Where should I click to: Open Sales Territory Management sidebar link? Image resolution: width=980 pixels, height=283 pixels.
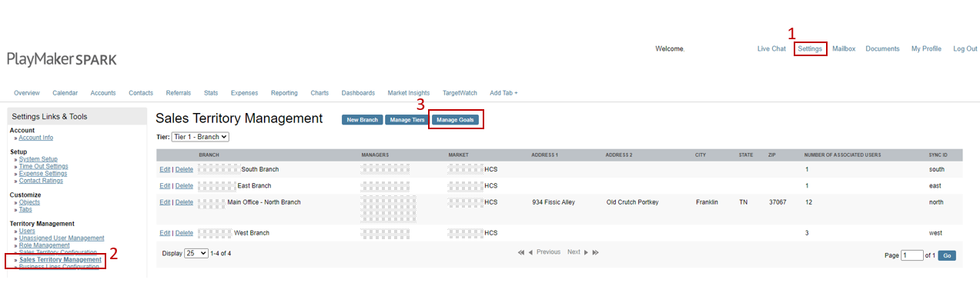[60, 260]
